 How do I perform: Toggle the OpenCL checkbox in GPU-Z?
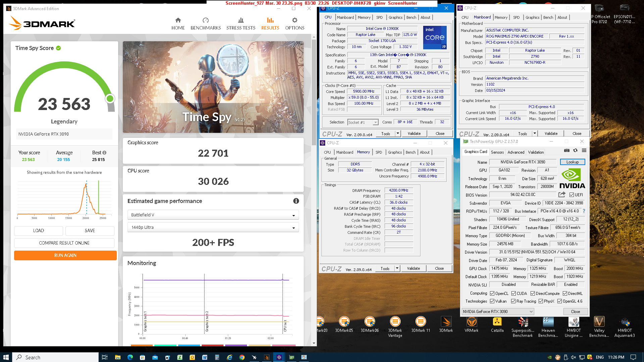[x=492, y=294]
